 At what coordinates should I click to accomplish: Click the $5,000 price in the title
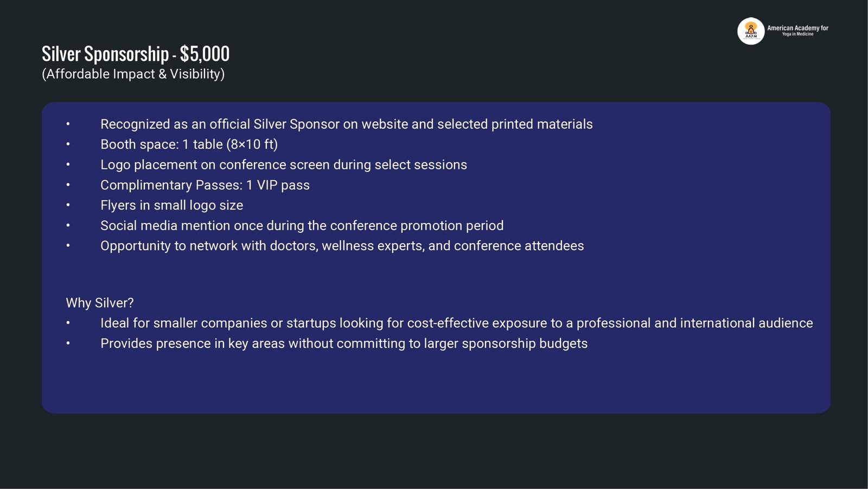coord(205,54)
